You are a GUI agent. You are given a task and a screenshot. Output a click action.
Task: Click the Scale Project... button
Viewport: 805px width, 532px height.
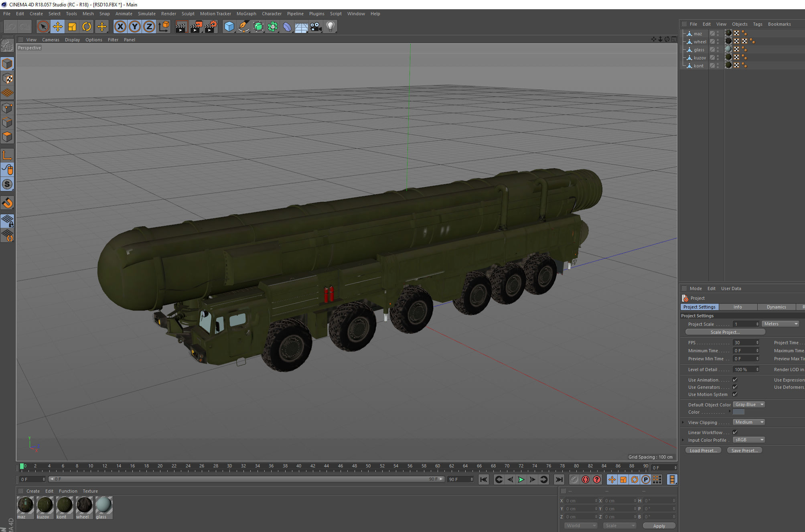point(725,332)
